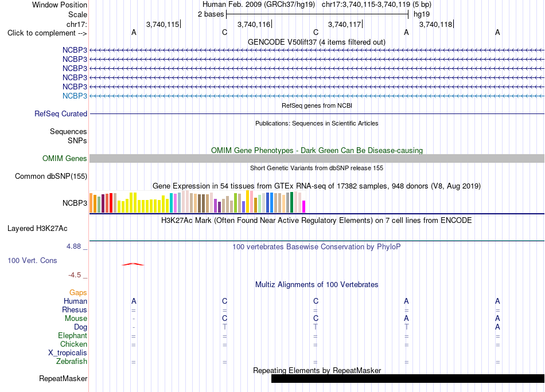Click the Window Position label
This screenshot has width=545, height=392.
click(60, 5)
